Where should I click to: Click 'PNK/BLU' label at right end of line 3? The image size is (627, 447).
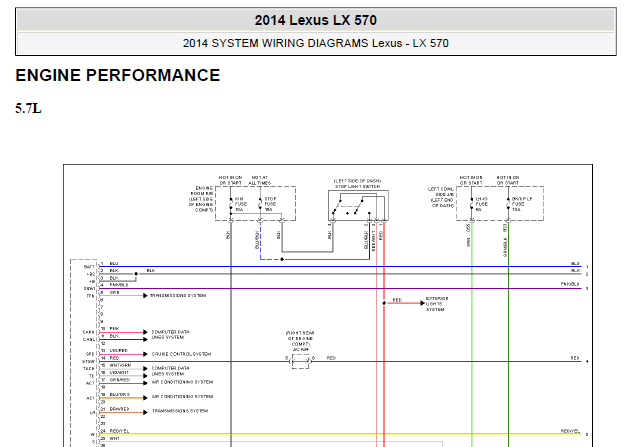pyautogui.click(x=570, y=284)
